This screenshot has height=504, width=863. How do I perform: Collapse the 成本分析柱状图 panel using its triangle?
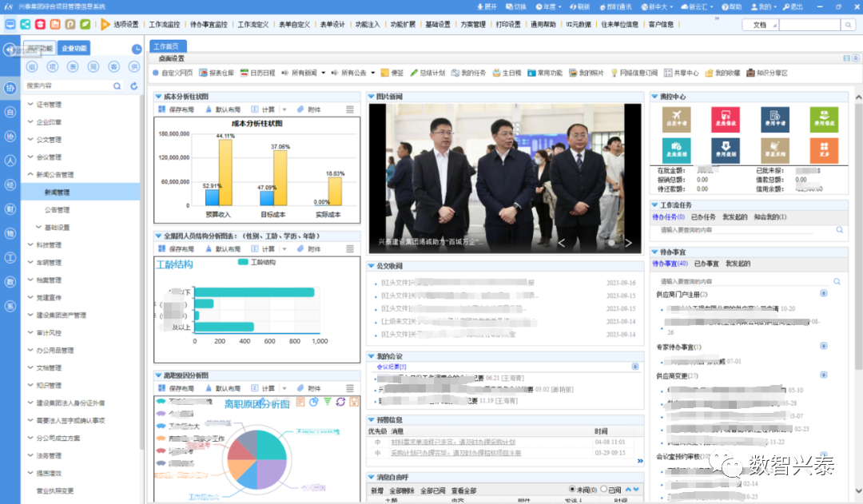point(158,97)
